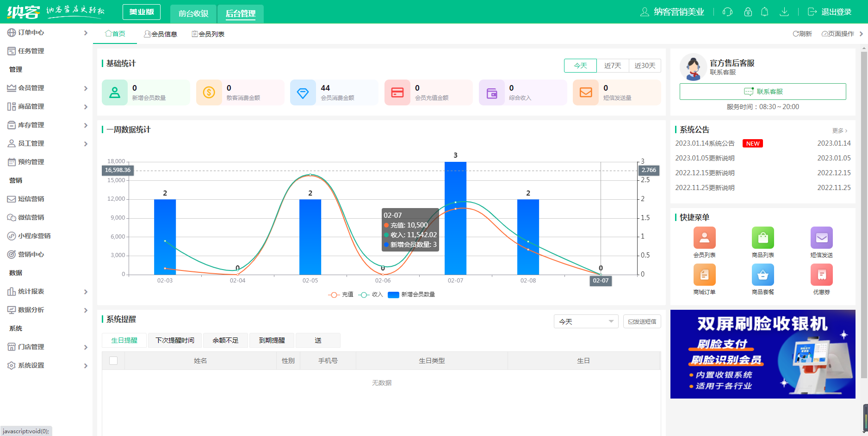Open 会员列表 quick menu icon
Viewport: 868px width, 436px height.
[704, 238]
